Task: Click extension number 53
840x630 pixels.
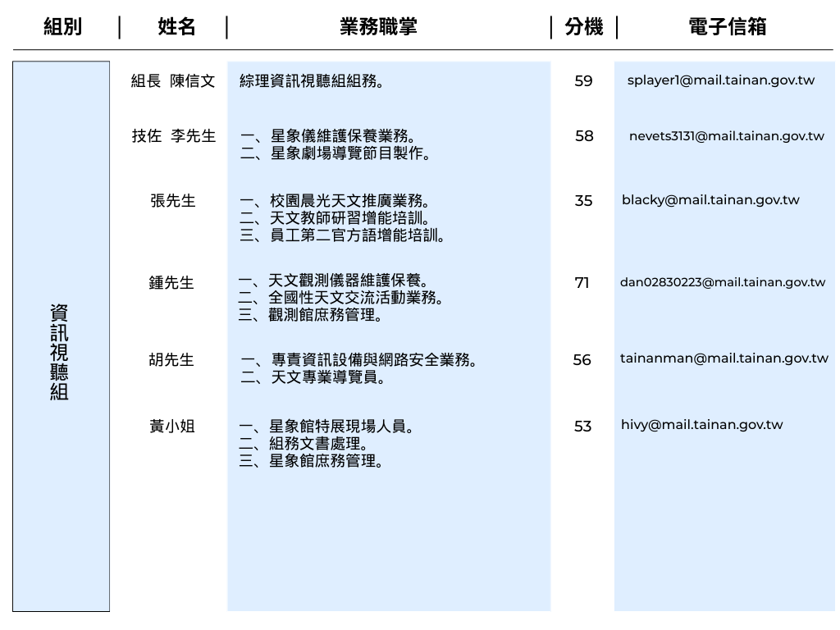Action: [x=583, y=427]
